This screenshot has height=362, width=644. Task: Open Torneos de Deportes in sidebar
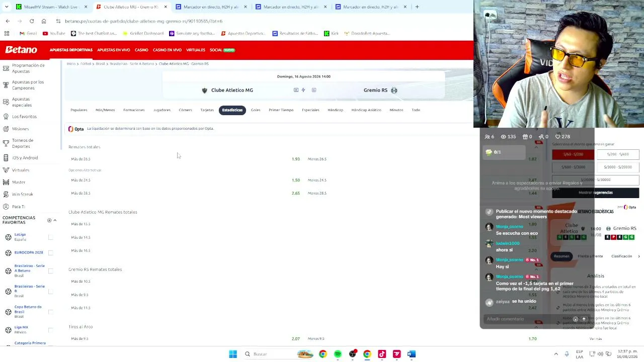pyautogui.click(x=23, y=143)
